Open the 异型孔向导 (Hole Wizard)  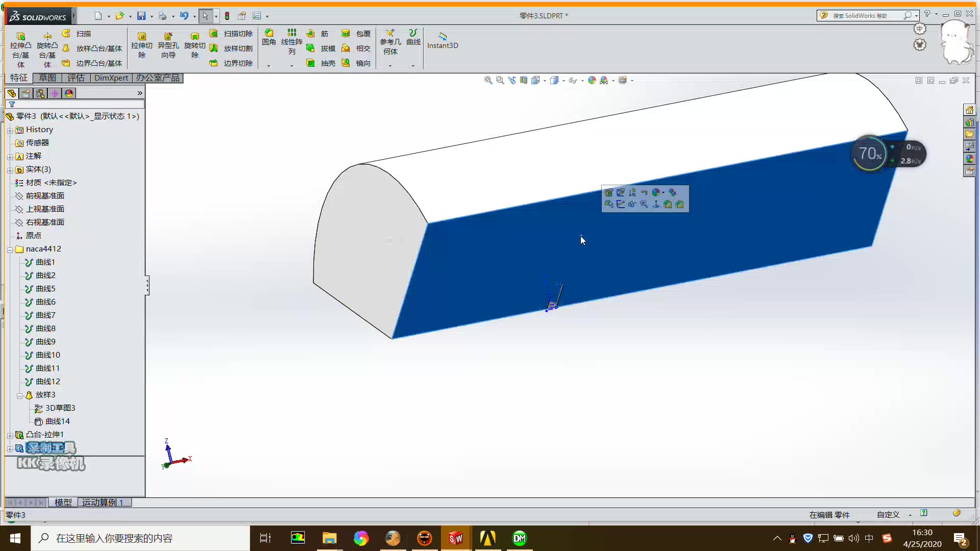(168, 45)
